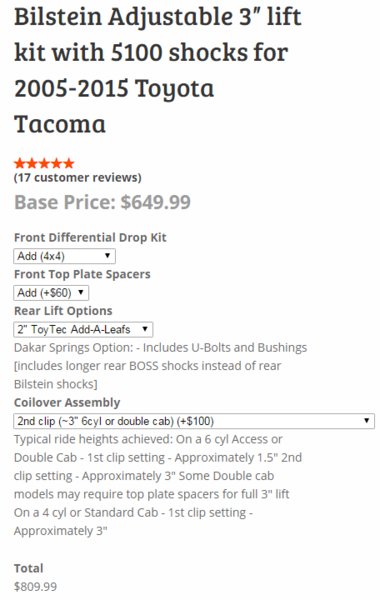Open the Front Differential Drop Kit dropdown

point(64,256)
